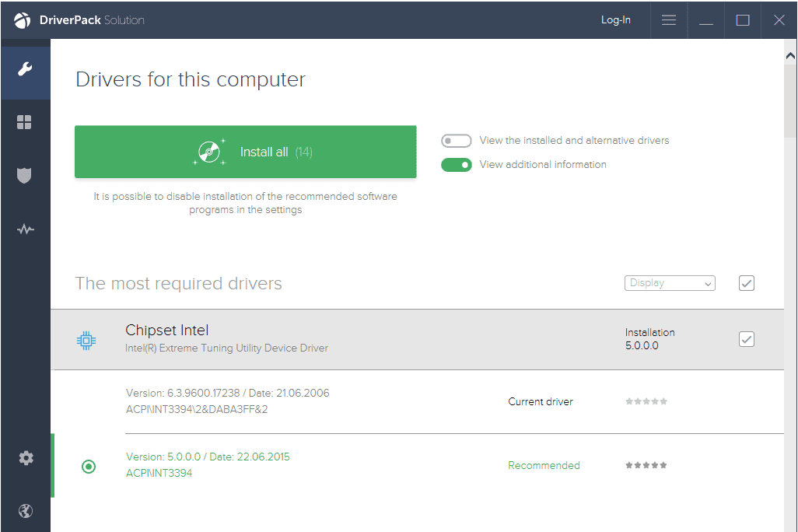Open the Settings gear in sidebar

[x=26, y=458]
